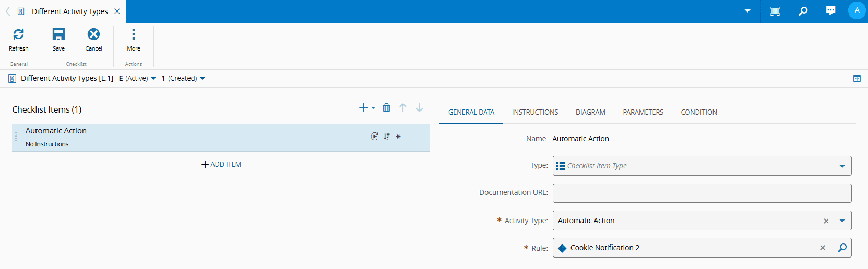868x269 pixels.
Task: Open the user avatar A menu
Action: click(857, 10)
